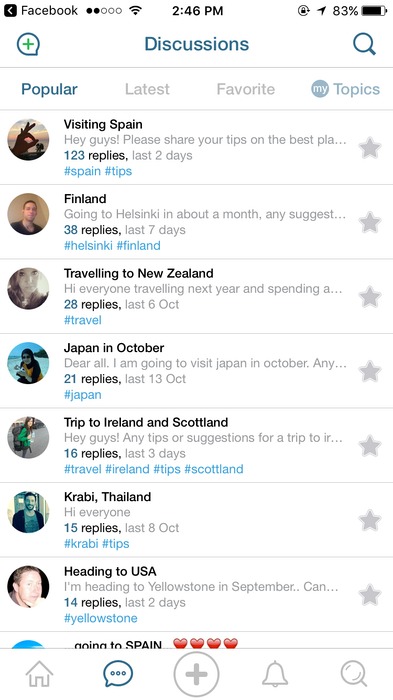Viewport: 393px width, 700px height.
Task: Switch to the Latest tab
Action: click(x=147, y=89)
